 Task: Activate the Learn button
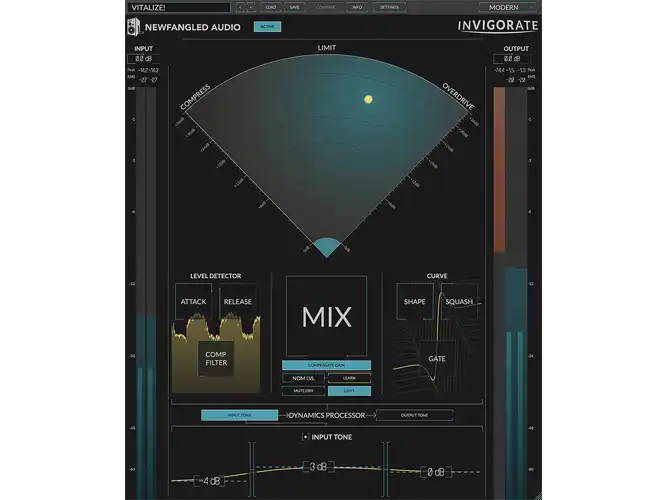pyautogui.click(x=349, y=378)
